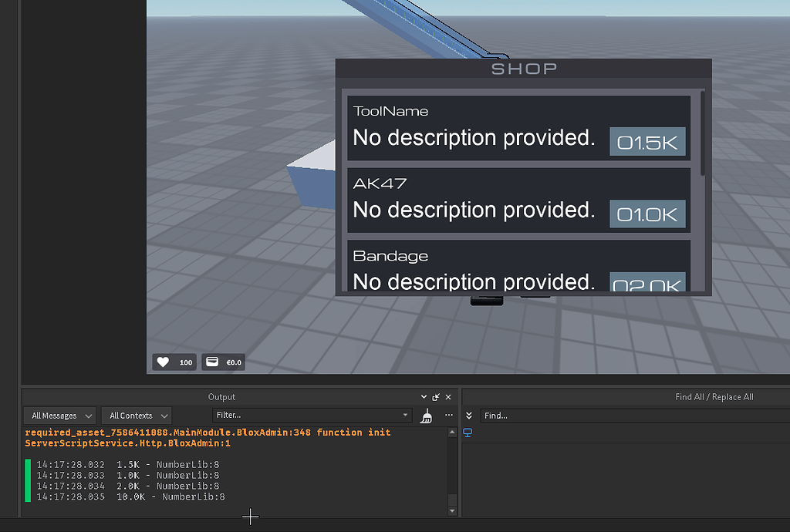Open Output panel options via ellipsis icon

[x=449, y=415]
